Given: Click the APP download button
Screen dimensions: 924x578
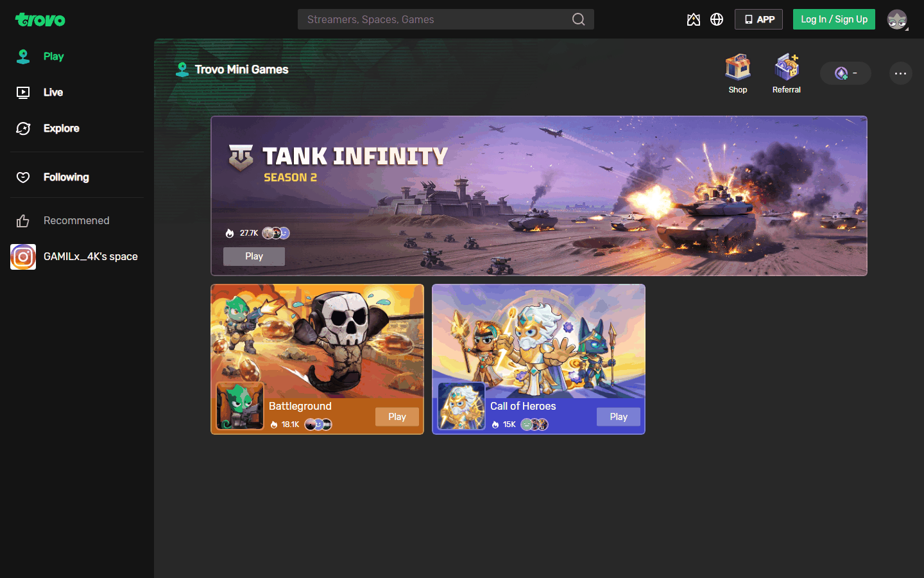Looking at the screenshot, I should coord(758,19).
